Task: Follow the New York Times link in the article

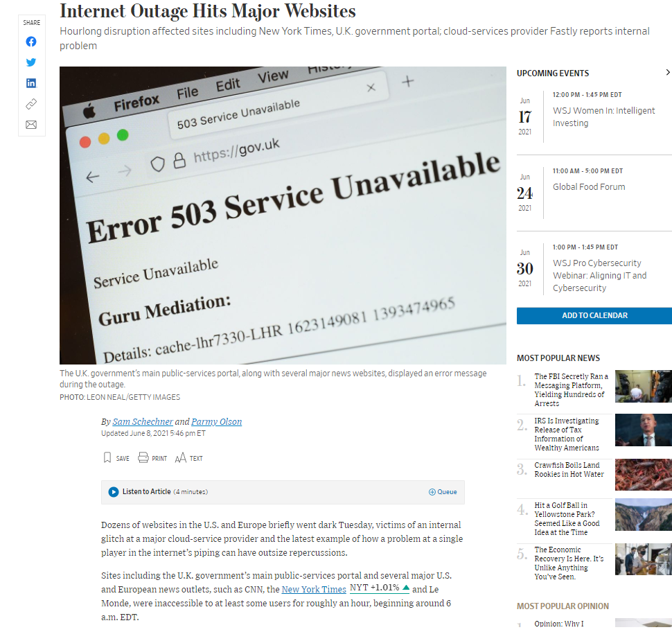Action: [313, 589]
